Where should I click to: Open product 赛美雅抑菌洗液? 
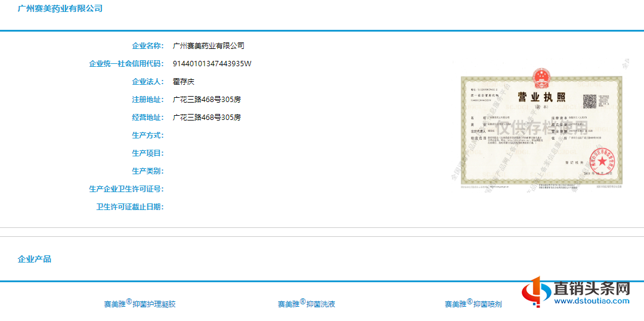point(306,303)
